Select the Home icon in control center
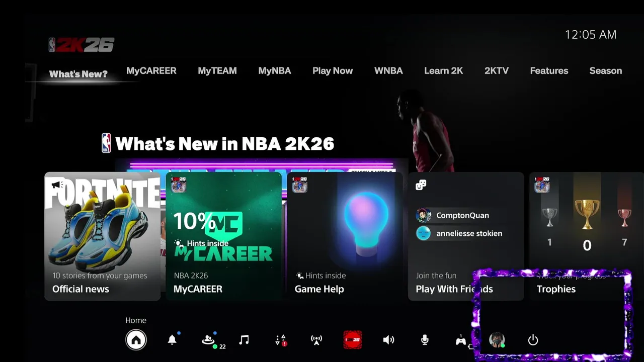 pyautogui.click(x=136, y=340)
